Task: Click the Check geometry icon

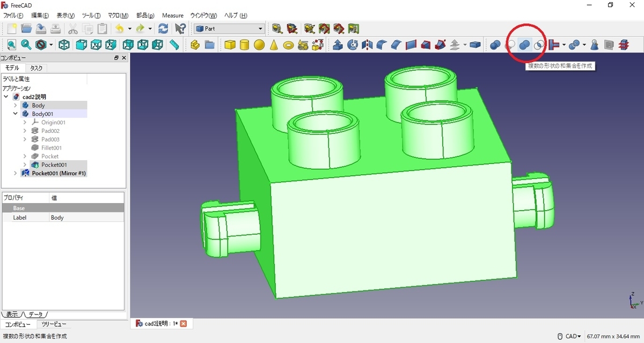Action: click(x=594, y=45)
